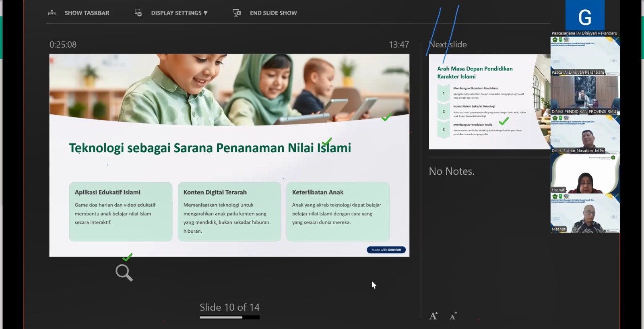This screenshot has width=644, height=329.
Task: Click the Aplikasi Edukatif Islami card
Action: [x=121, y=212]
